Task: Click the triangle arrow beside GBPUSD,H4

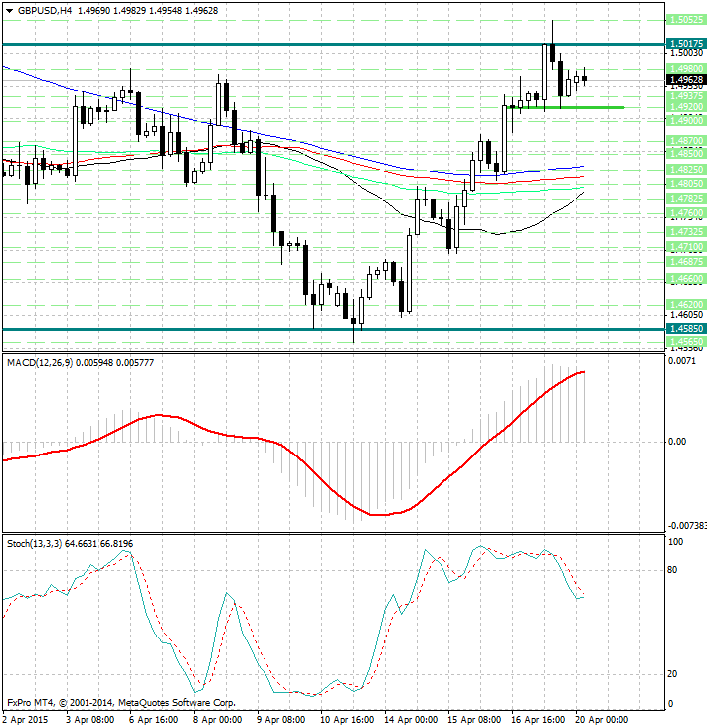Action: point(9,11)
